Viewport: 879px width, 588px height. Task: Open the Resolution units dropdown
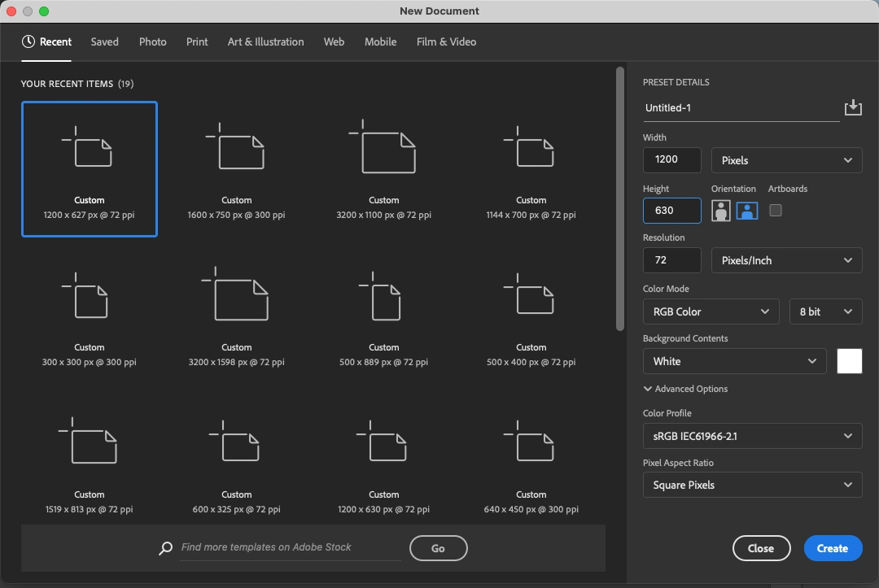785,260
